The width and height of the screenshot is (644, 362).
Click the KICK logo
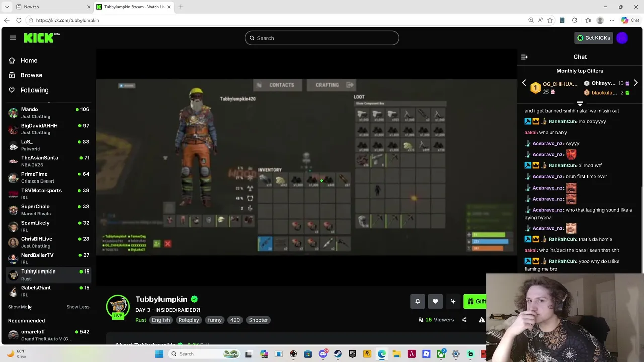(42, 38)
